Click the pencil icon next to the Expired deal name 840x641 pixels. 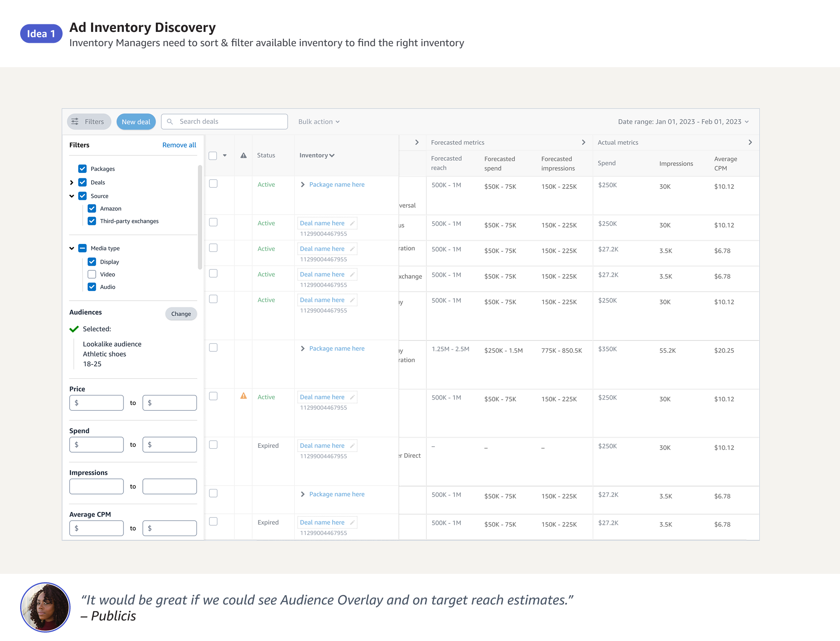tap(352, 445)
